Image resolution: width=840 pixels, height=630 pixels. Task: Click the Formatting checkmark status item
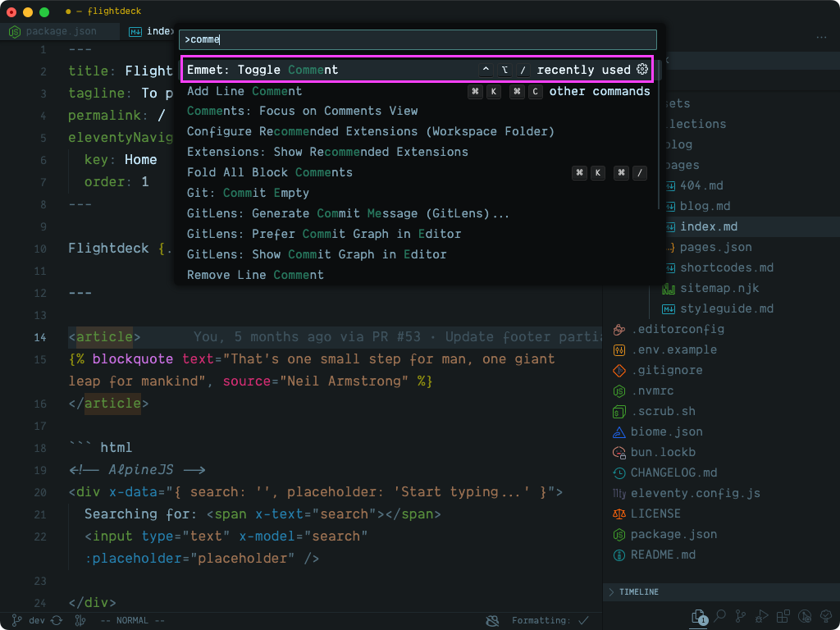click(550, 621)
